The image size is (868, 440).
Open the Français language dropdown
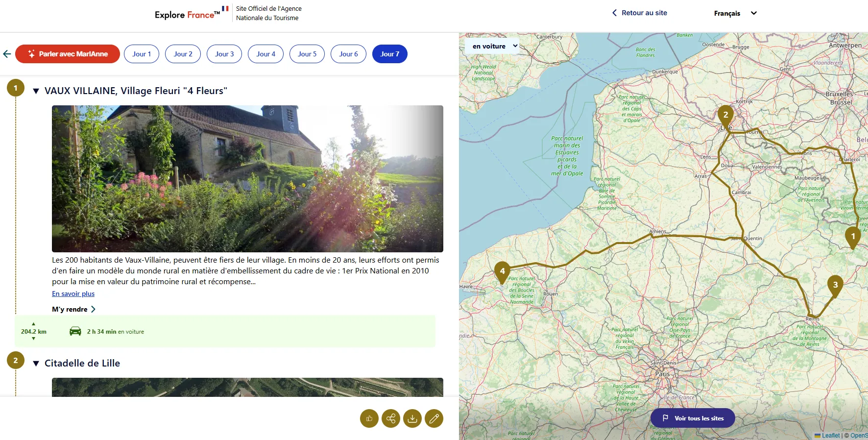coord(735,13)
